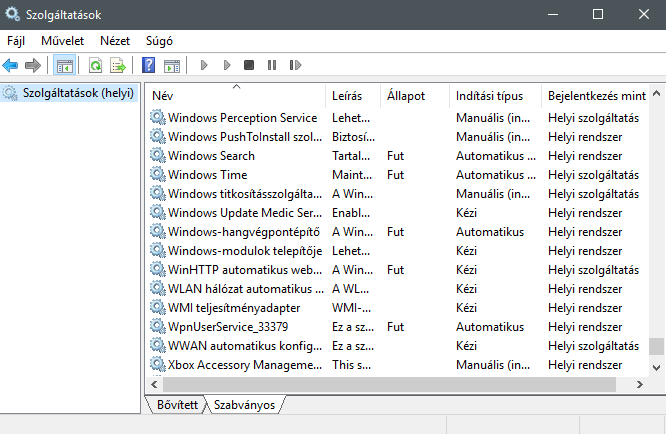Pause the service with pause icon
Viewport: 666px width, 434px height.
tap(272, 65)
